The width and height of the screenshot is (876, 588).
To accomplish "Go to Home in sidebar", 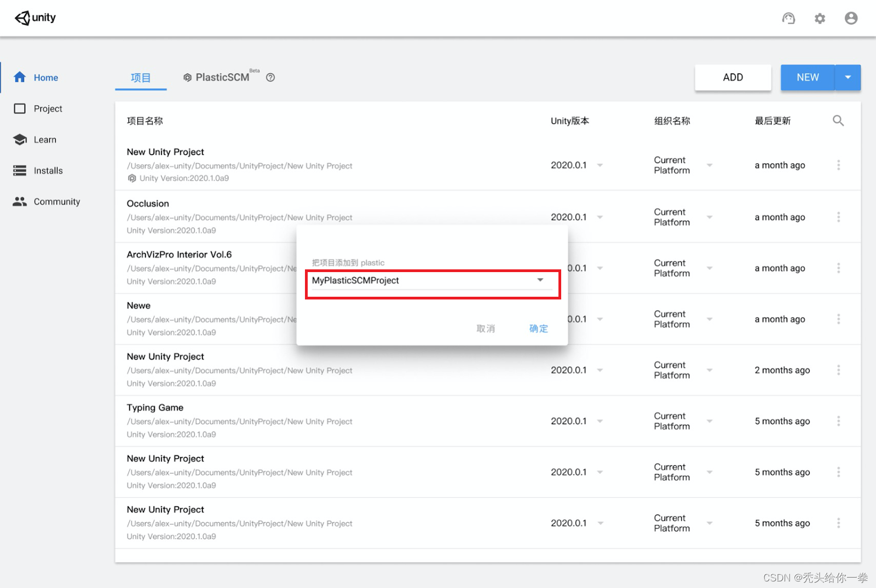I will [46, 78].
